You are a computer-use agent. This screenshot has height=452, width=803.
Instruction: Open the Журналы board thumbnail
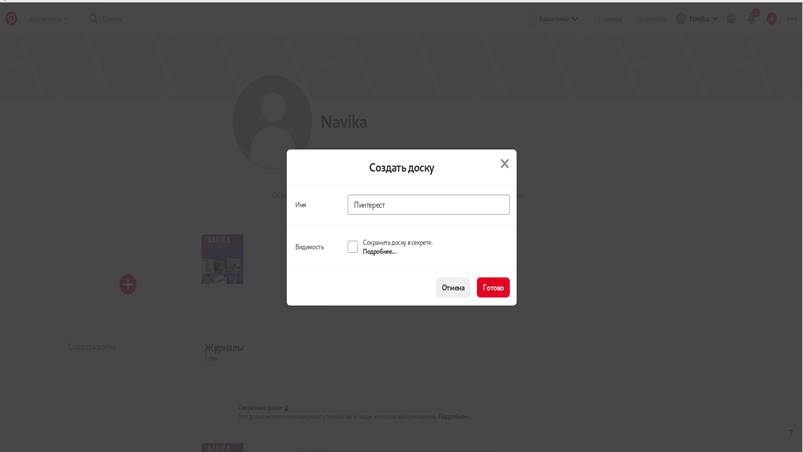(x=222, y=259)
